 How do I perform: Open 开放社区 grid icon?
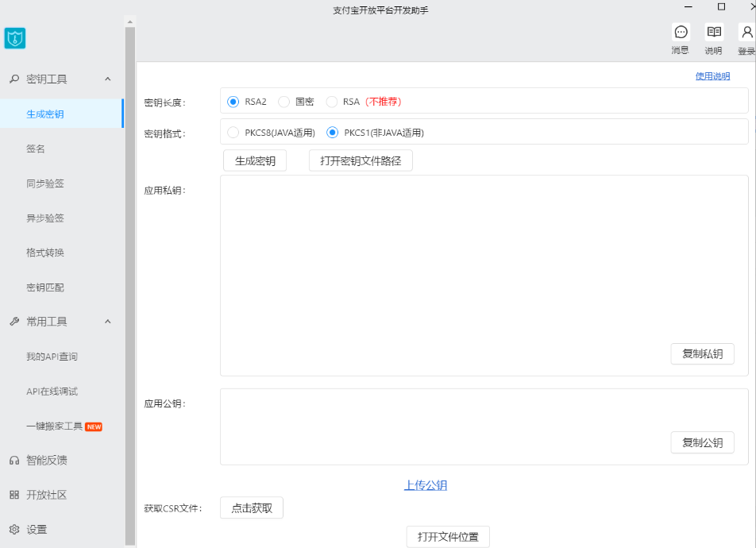13,495
